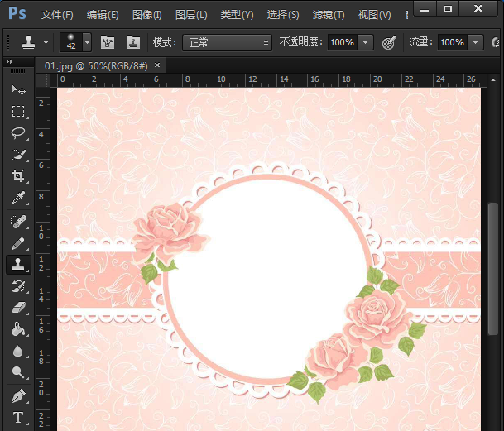The height and width of the screenshot is (431, 504).
Task: Select the Type tool
Action: click(18, 417)
